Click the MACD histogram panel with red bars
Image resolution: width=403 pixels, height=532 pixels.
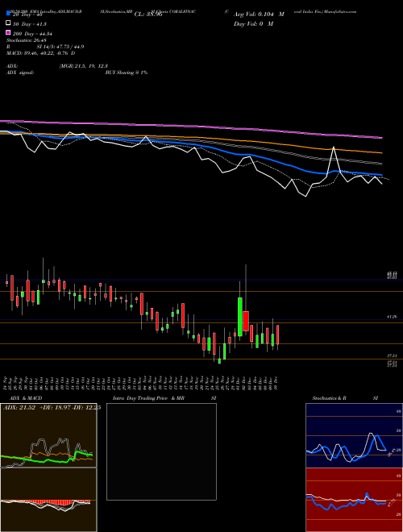click(48, 500)
